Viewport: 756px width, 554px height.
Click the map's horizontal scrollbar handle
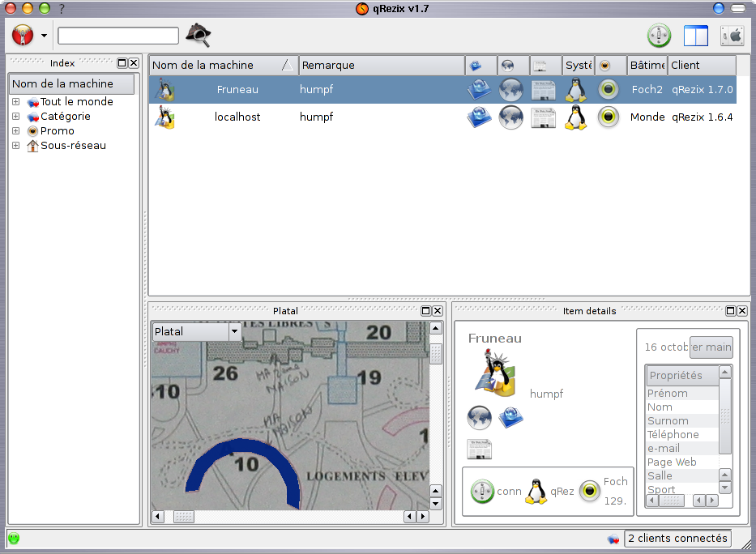pyautogui.click(x=184, y=517)
